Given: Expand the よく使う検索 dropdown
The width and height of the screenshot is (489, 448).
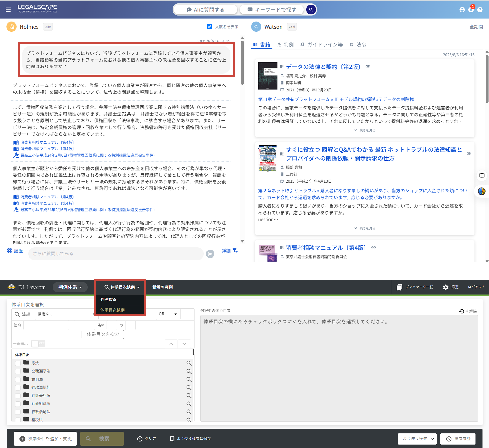Looking at the screenshot, I should pyautogui.click(x=417, y=439).
